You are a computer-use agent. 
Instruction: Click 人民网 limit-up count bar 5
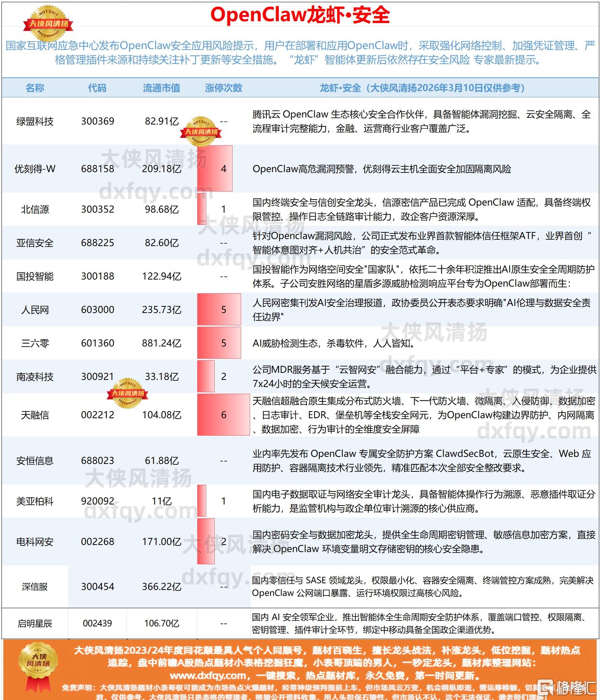click(219, 310)
